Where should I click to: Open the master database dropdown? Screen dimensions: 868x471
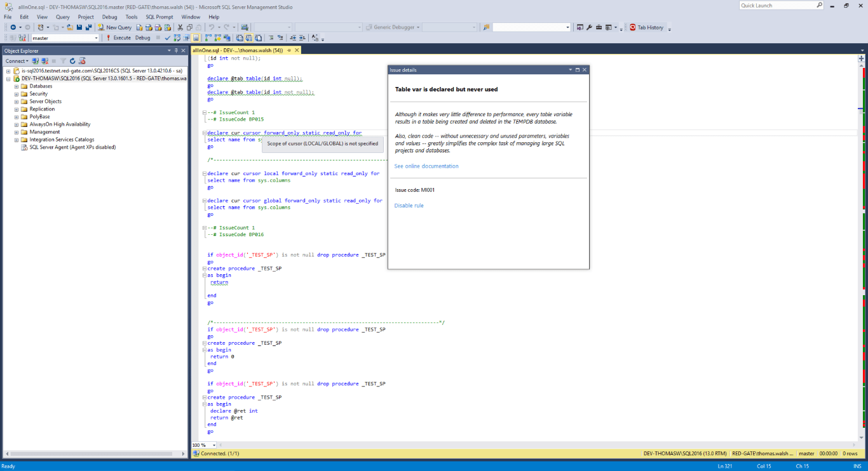(x=97, y=37)
